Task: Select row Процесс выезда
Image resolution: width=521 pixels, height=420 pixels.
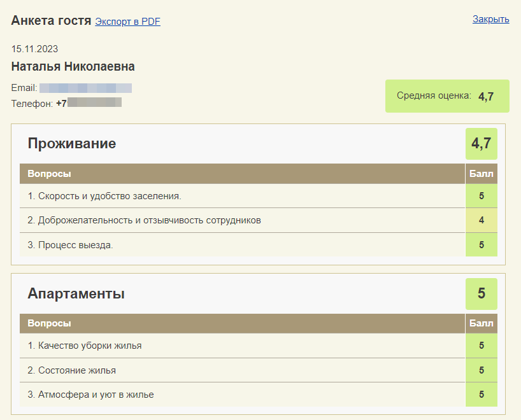Action: pos(242,245)
